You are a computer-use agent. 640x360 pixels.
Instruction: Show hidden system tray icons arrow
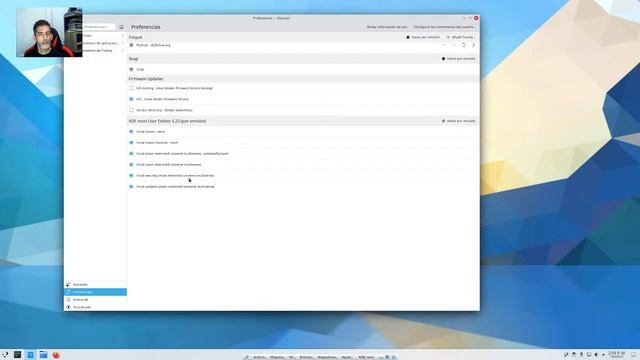pos(603,355)
